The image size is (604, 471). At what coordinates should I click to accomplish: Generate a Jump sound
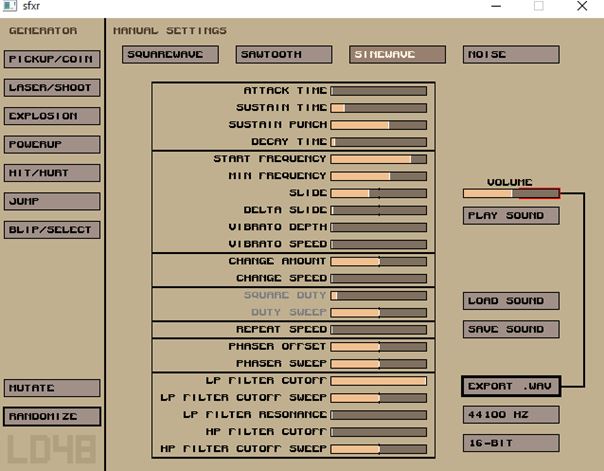(x=52, y=201)
